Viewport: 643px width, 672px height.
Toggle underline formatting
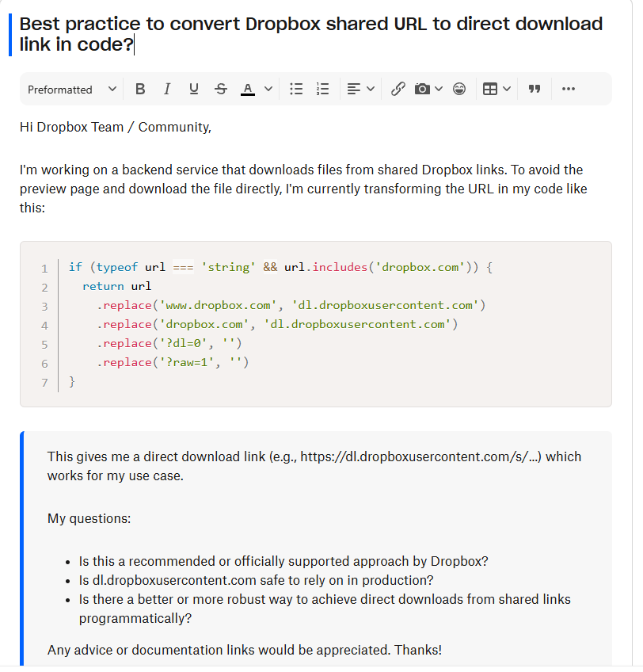pyautogui.click(x=194, y=89)
